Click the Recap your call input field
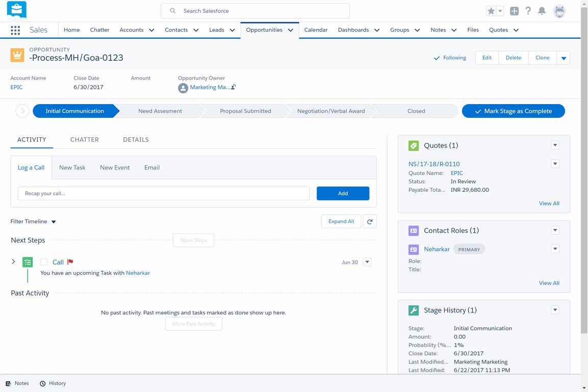 coord(163,193)
